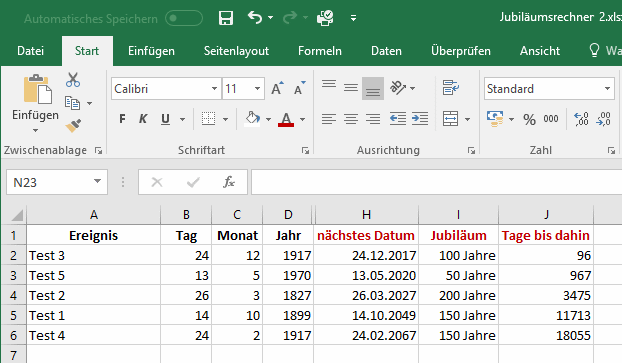
Task: Apply red font color A
Action: coord(286,119)
